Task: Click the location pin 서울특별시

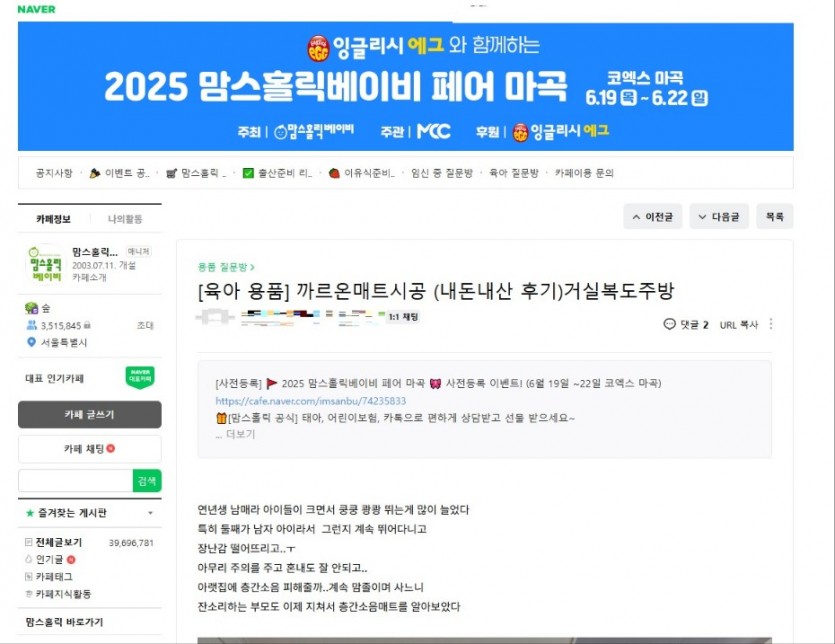Action: [x=31, y=342]
